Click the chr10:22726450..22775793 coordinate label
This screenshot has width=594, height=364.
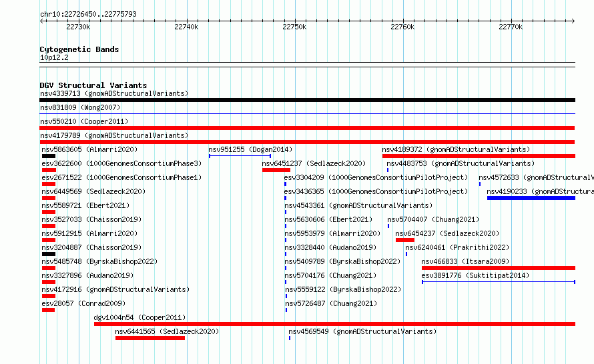click(88, 14)
